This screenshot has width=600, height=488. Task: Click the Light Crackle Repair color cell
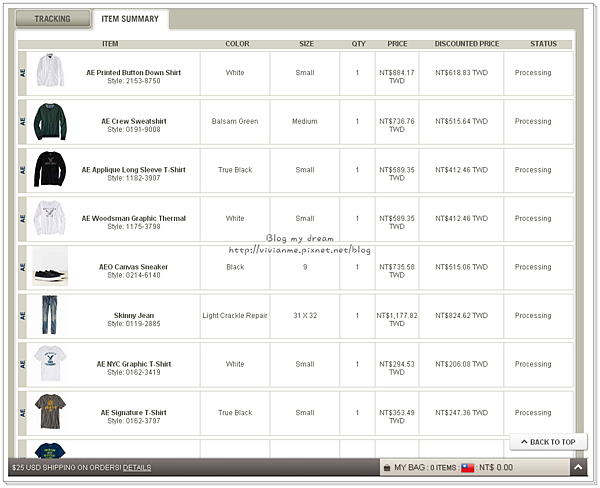pos(235,315)
